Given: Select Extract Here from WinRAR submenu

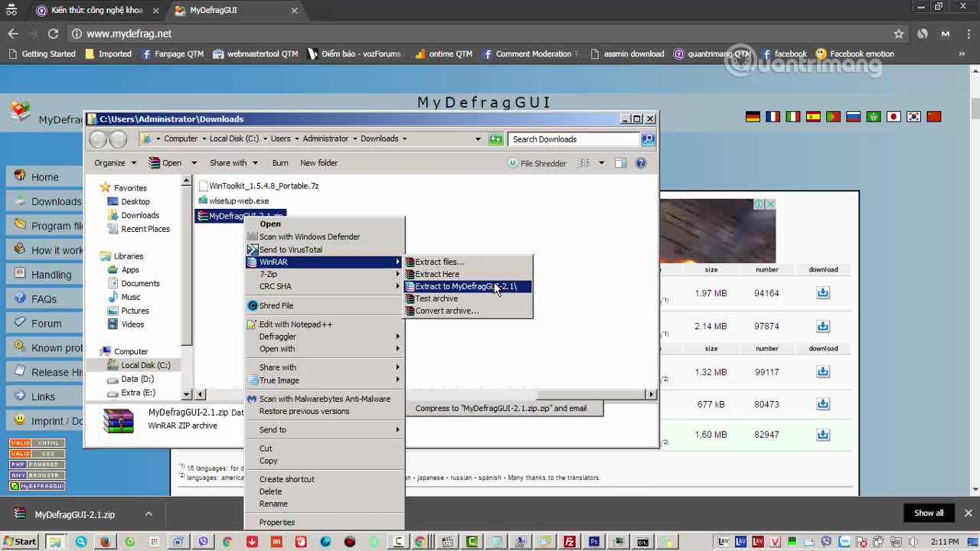Looking at the screenshot, I should tap(468, 274).
